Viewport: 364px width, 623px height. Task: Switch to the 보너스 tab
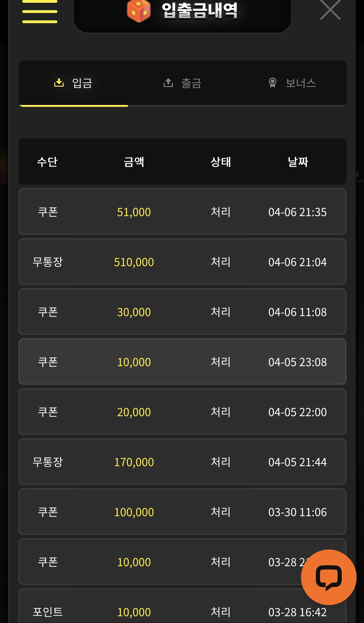coord(300,83)
